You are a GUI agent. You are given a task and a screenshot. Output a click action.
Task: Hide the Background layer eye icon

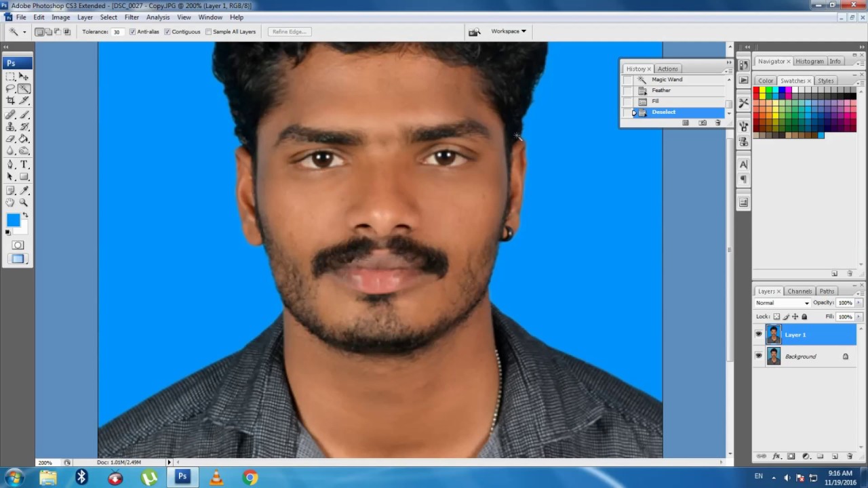[x=758, y=356]
